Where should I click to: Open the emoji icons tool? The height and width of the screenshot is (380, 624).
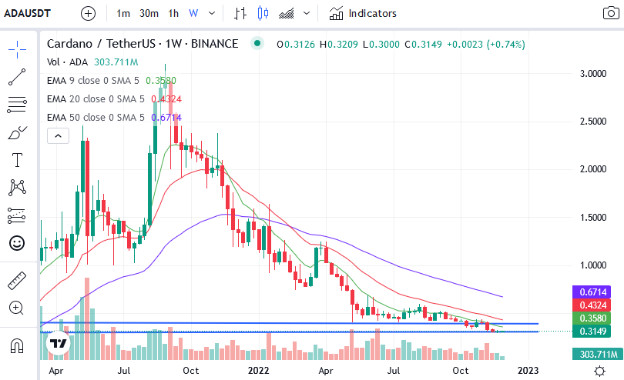click(17, 243)
